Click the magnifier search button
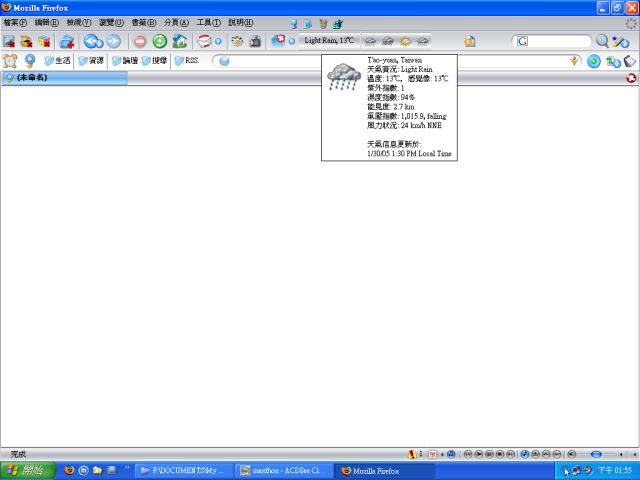The width and height of the screenshot is (640, 480). [602, 41]
